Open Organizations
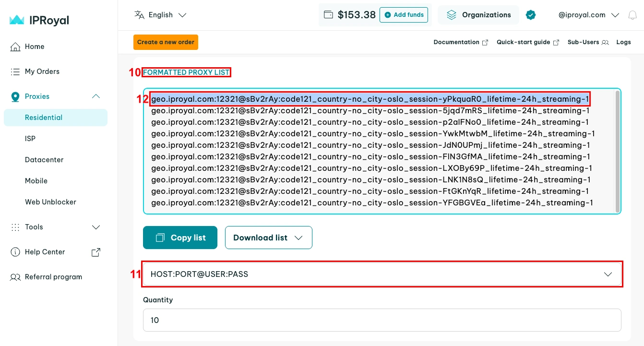Image resolution: width=644 pixels, height=346 pixels. tap(478, 15)
